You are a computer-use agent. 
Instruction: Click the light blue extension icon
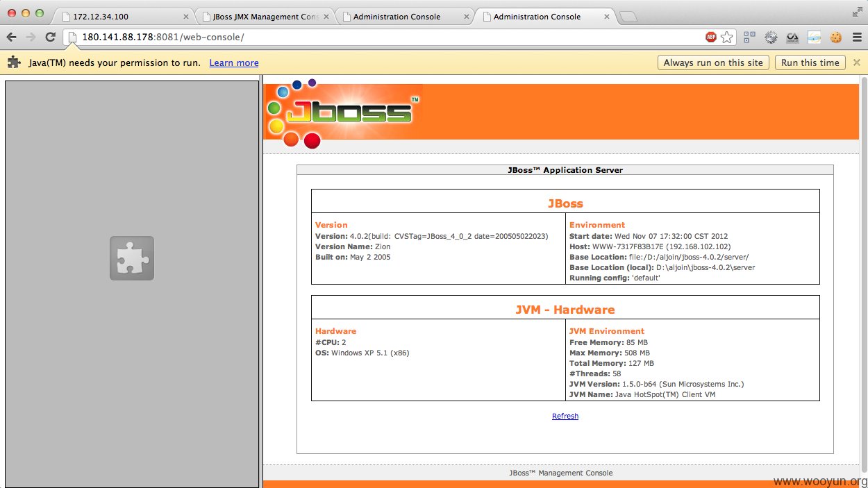click(814, 37)
